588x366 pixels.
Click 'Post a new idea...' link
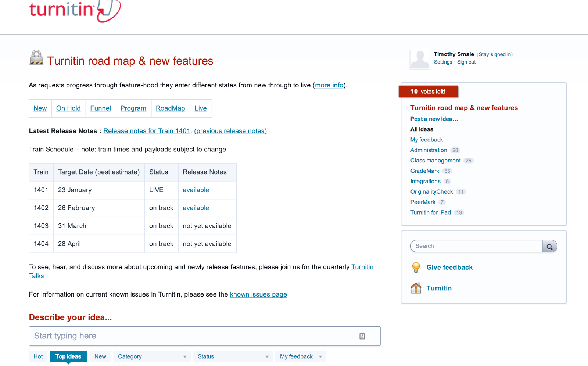click(x=434, y=119)
